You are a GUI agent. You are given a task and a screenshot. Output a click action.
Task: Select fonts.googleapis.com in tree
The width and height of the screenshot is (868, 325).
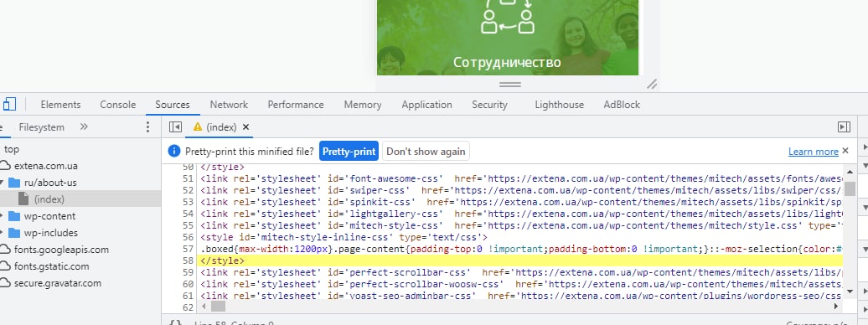[x=61, y=250]
